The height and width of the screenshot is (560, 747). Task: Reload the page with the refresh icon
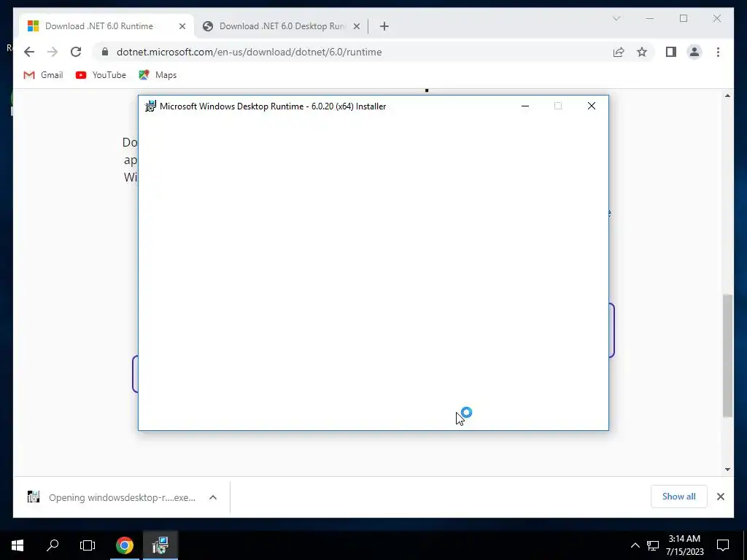[76, 52]
